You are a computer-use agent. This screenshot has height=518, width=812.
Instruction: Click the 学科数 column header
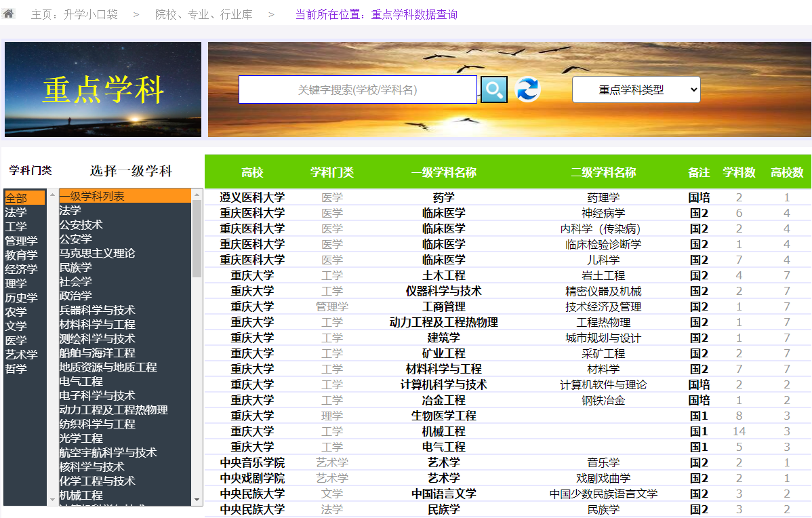tap(739, 172)
